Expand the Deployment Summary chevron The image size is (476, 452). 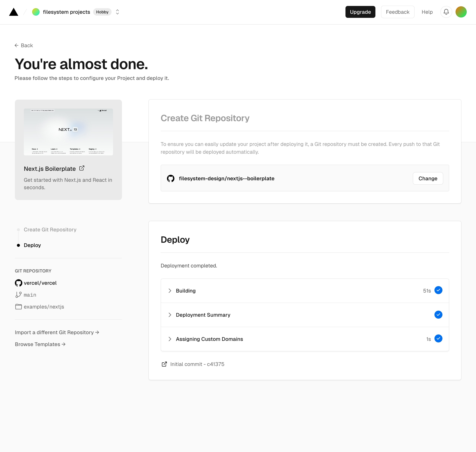170,315
